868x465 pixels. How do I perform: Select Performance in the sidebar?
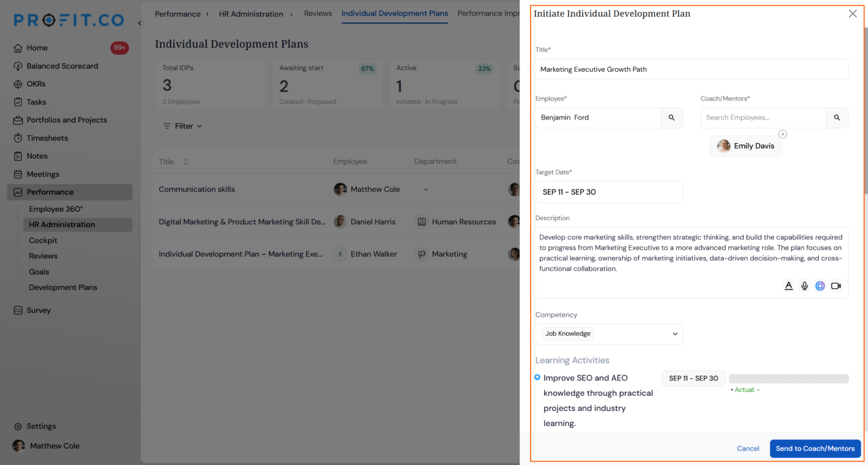[x=69, y=192]
